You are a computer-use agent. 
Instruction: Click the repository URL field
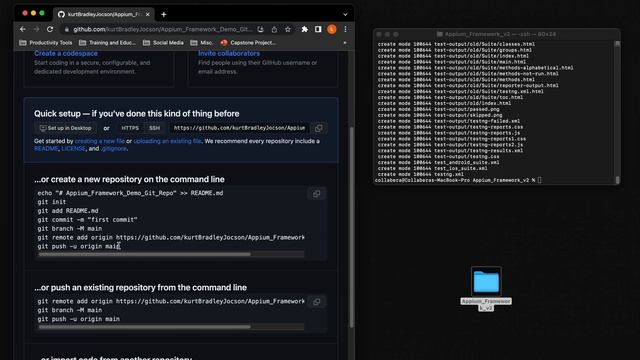[x=240, y=128]
